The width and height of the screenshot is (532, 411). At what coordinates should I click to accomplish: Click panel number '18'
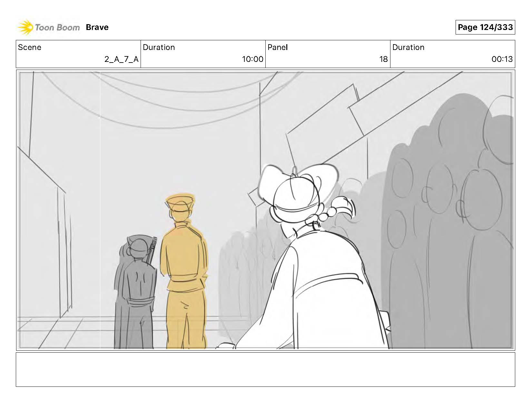pyautogui.click(x=383, y=59)
